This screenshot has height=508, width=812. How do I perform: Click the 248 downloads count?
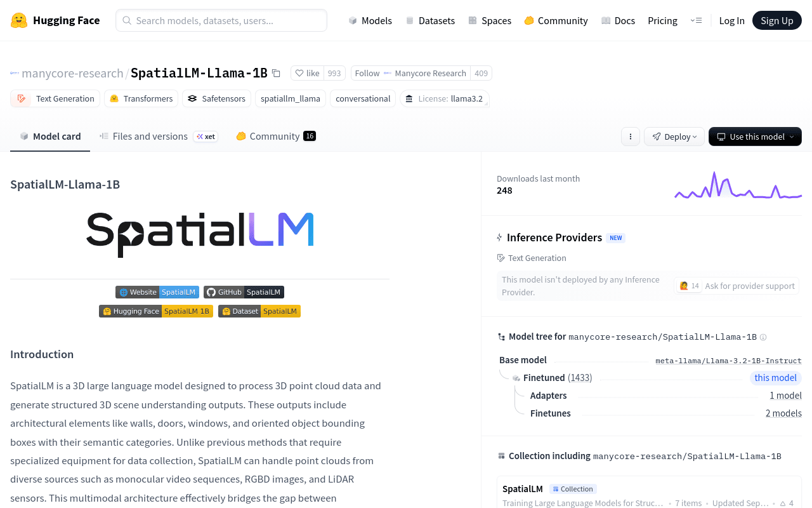pyautogui.click(x=504, y=190)
